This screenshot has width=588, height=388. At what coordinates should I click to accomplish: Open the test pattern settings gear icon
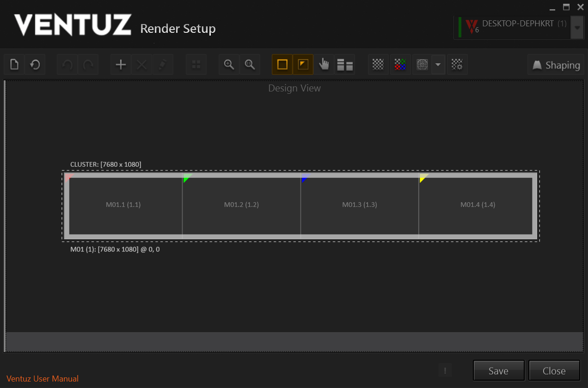(x=457, y=65)
